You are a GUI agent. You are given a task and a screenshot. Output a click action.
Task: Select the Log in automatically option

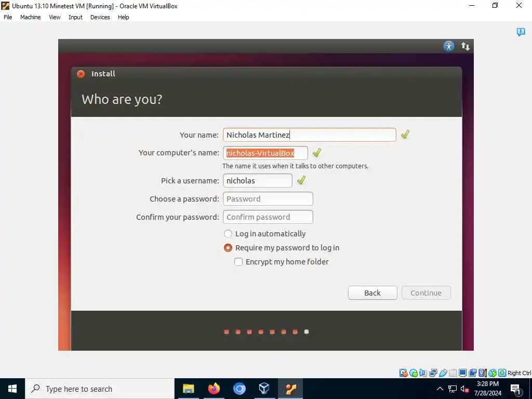click(x=264, y=234)
